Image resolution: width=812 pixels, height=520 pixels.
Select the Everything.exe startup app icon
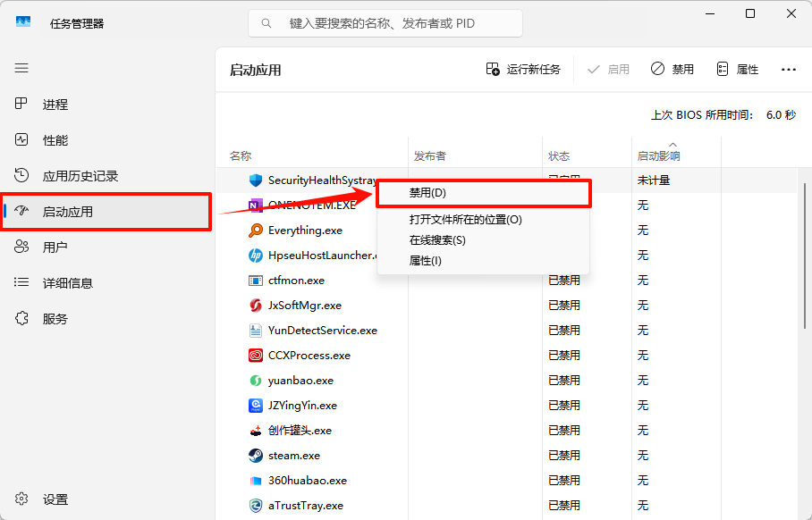(254, 231)
